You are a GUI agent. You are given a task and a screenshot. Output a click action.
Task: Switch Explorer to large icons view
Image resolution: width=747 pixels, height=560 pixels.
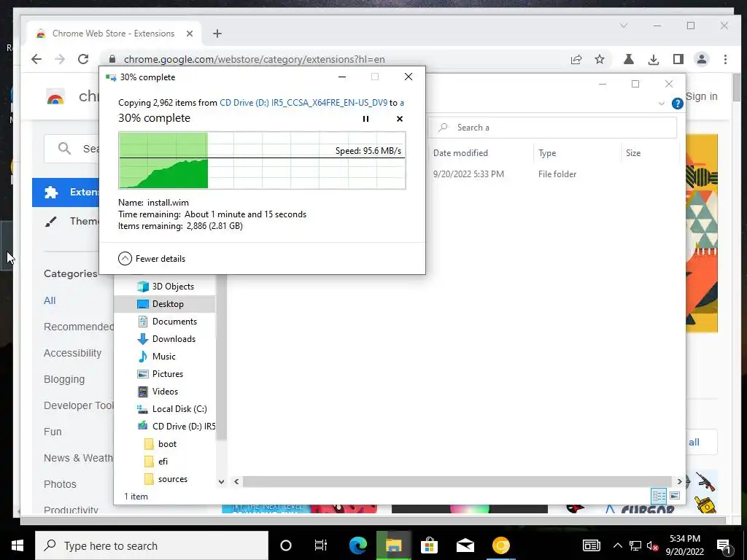(x=675, y=496)
